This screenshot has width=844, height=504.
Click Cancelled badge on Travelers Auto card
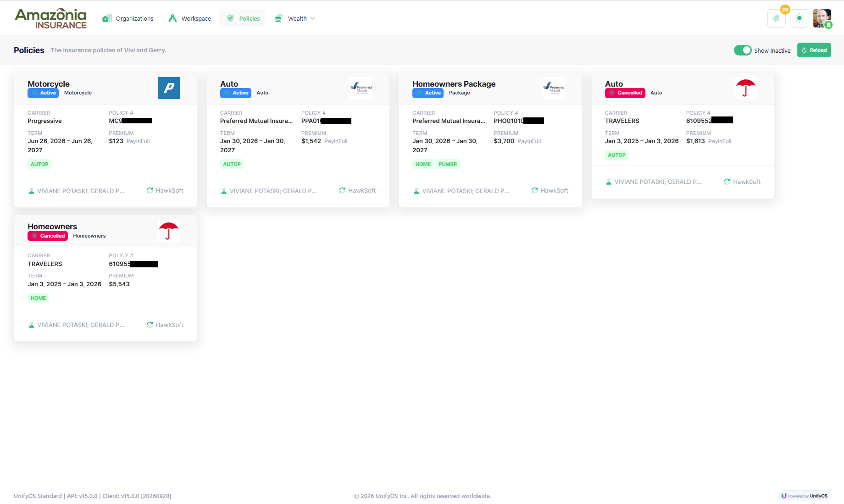[625, 93]
